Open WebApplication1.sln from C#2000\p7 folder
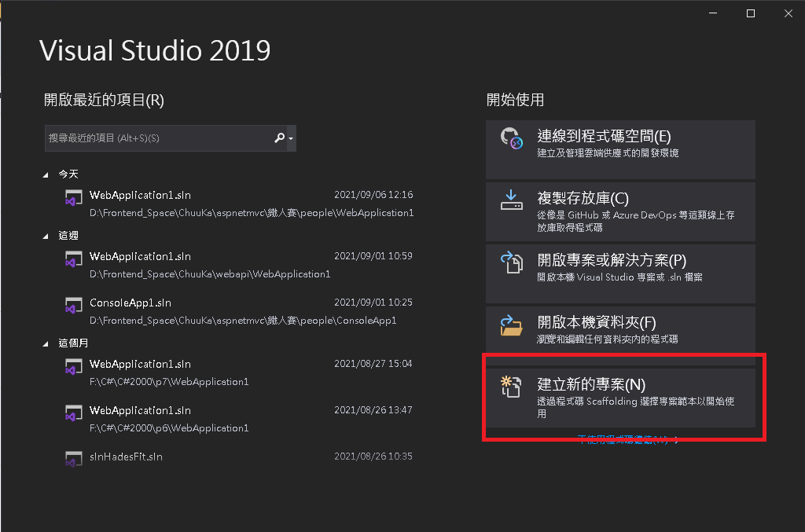 pyautogui.click(x=239, y=372)
